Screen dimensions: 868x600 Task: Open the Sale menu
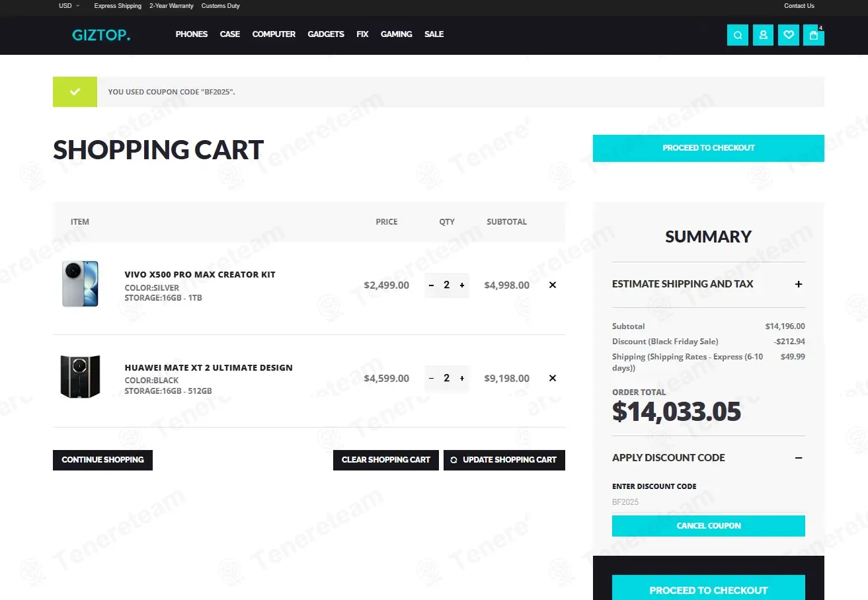click(x=434, y=34)
